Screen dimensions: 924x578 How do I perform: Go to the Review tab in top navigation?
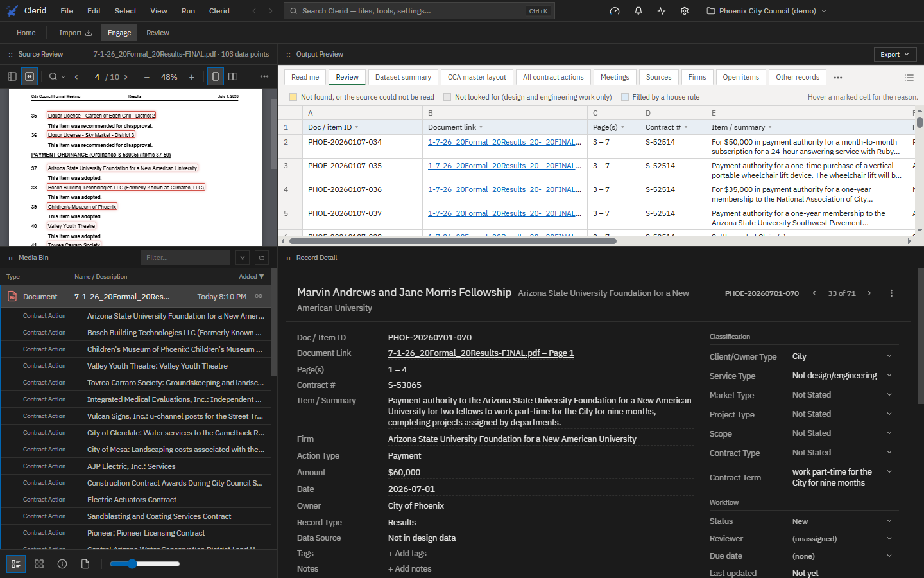[158, 33]
